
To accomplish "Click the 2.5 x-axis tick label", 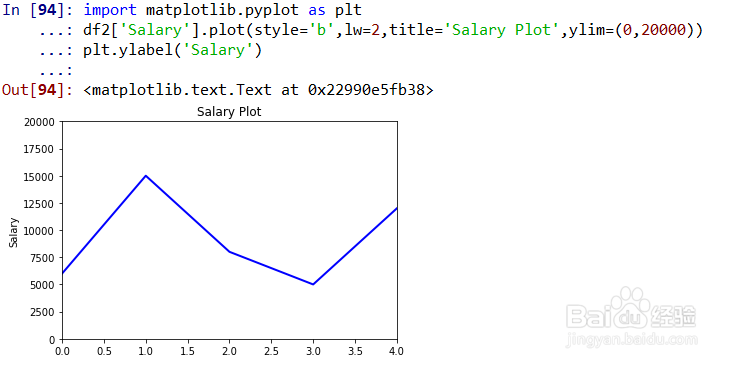I will (272, 351).
